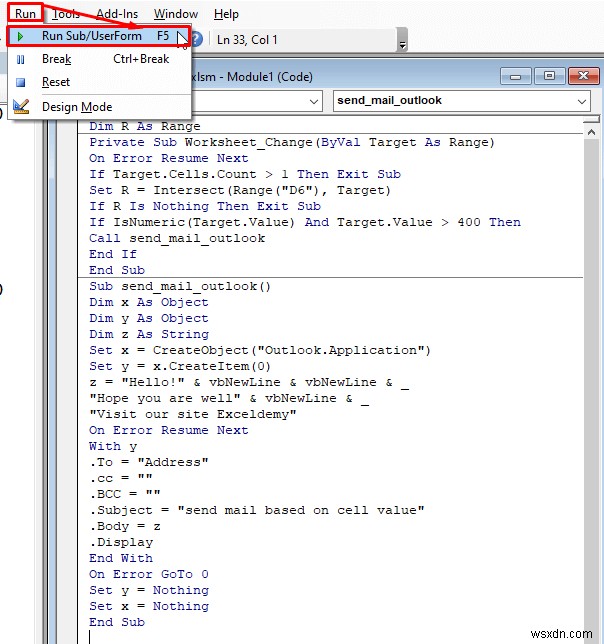Click the 'Call send_mail_outlook' line
The image size is (604, 644).
click(177, 239)
